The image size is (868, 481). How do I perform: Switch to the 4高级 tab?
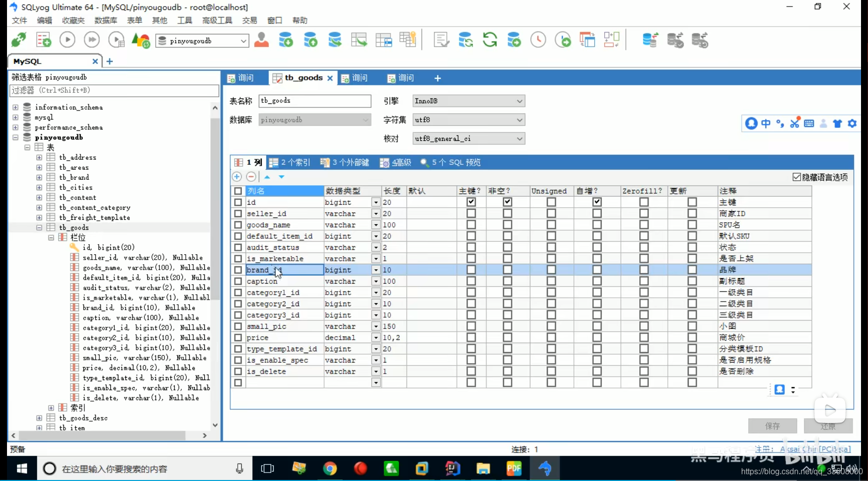click(396, 162)
